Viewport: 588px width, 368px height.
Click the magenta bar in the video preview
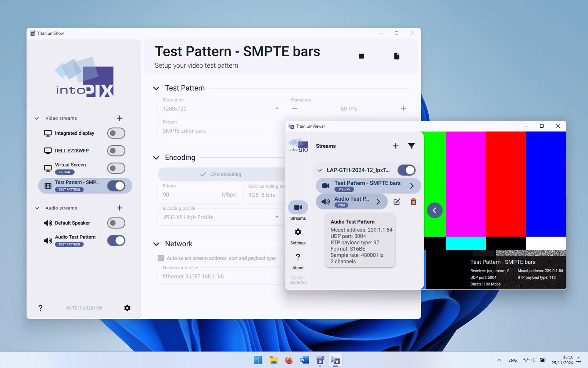466,184
